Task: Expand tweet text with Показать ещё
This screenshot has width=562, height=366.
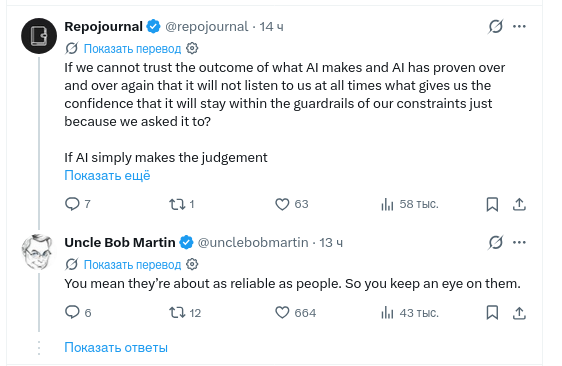Action: (107, 175)
